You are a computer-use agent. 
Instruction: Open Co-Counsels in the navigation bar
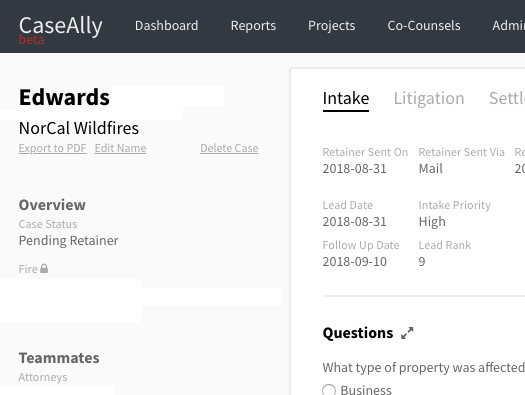(x=424, y=26)
